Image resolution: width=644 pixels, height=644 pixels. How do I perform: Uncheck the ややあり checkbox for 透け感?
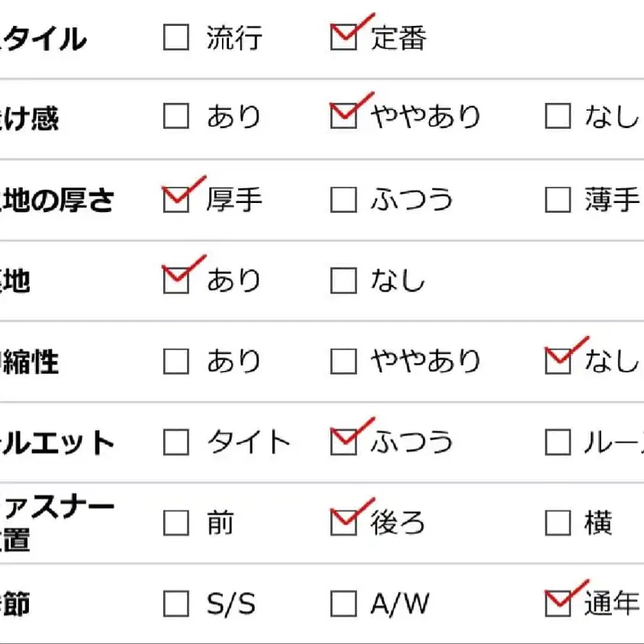click(x=343, y=116)
